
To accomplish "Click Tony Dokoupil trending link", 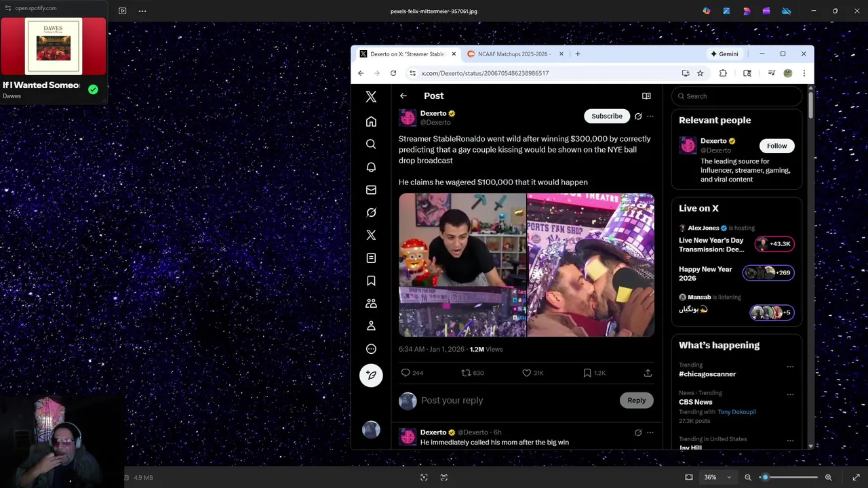I will [x=737, y=412].
